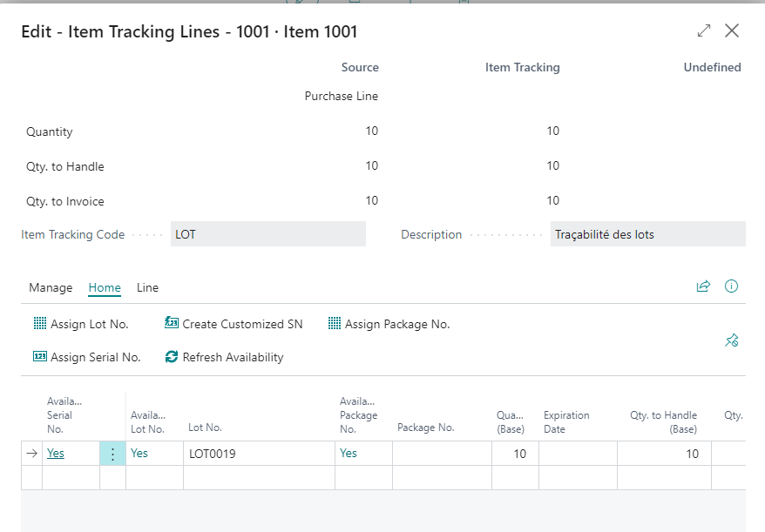The image size is (765, 532).
Task: Open the Availability Package No. Yes link
Action: point(349,453)
